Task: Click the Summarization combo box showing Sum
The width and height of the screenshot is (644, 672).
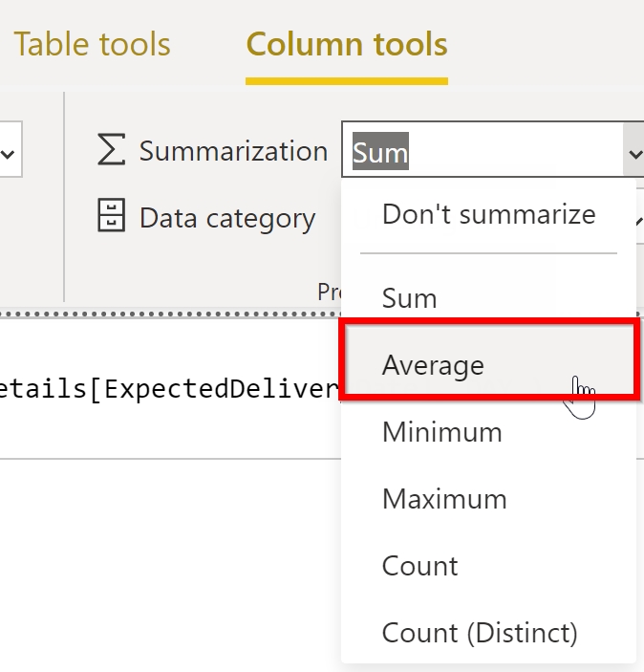Action: coord(493,149)
